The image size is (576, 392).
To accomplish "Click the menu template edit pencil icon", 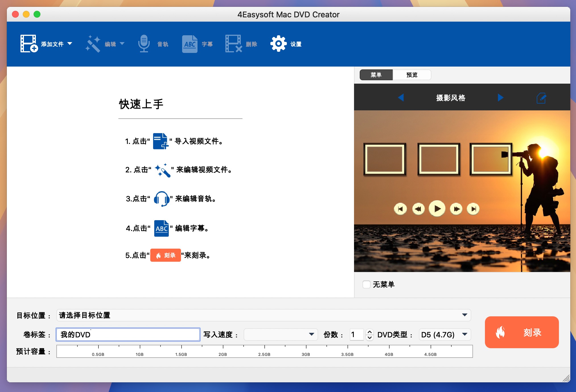I will 542,98.
